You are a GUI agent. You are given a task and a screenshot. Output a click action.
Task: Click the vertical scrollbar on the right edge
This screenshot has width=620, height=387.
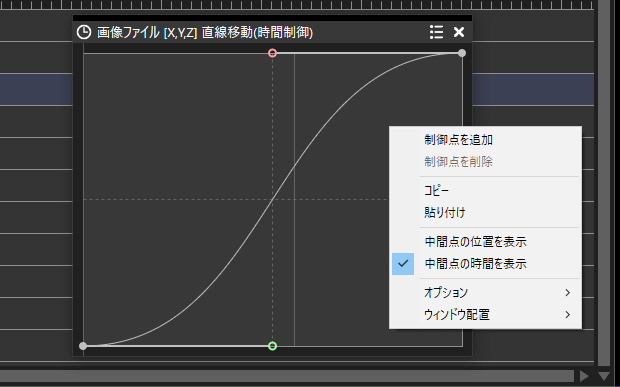pos(604,183)
